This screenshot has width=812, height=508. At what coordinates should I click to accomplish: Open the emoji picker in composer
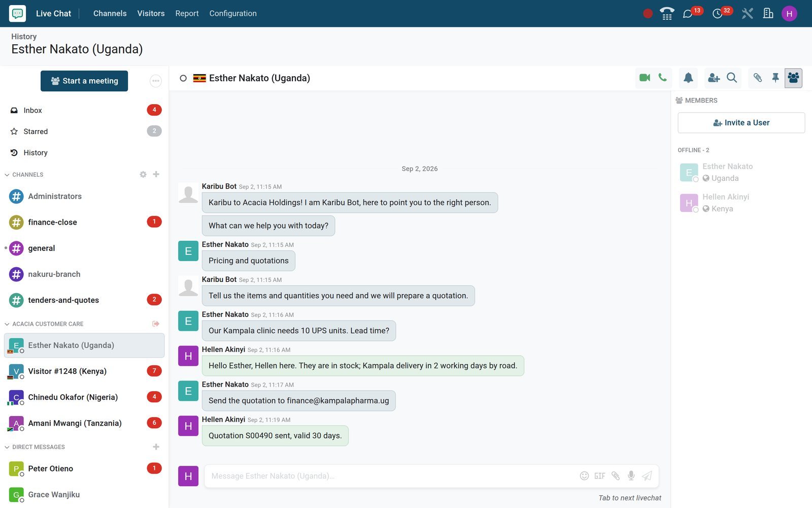coord(584,476)
